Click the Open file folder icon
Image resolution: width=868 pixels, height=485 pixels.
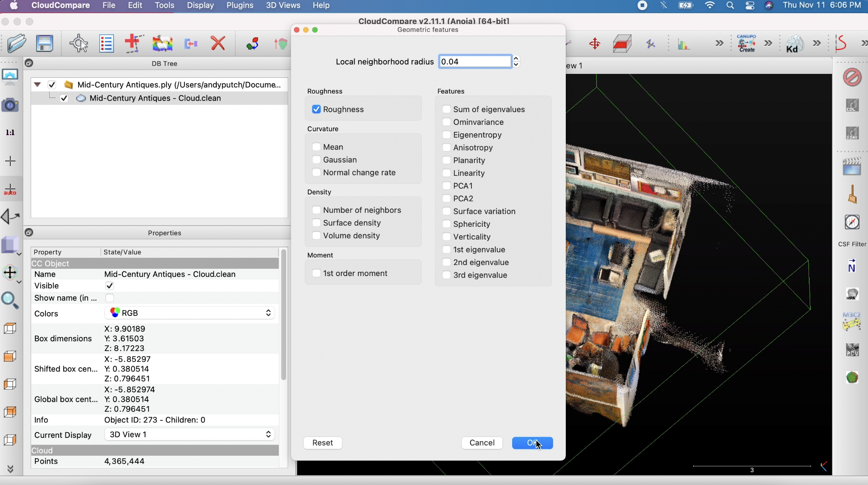(17, 43)
